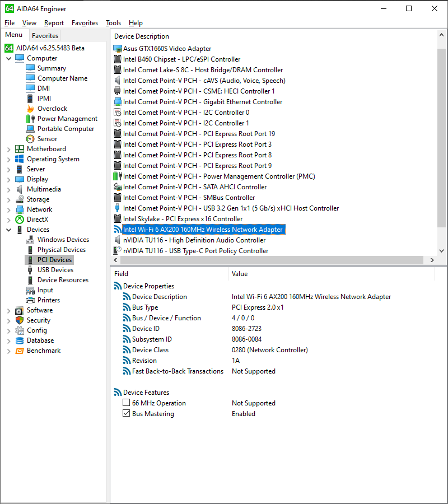Click the Config gear icon
The image size is (448, 504).
[x=20, y=330]
